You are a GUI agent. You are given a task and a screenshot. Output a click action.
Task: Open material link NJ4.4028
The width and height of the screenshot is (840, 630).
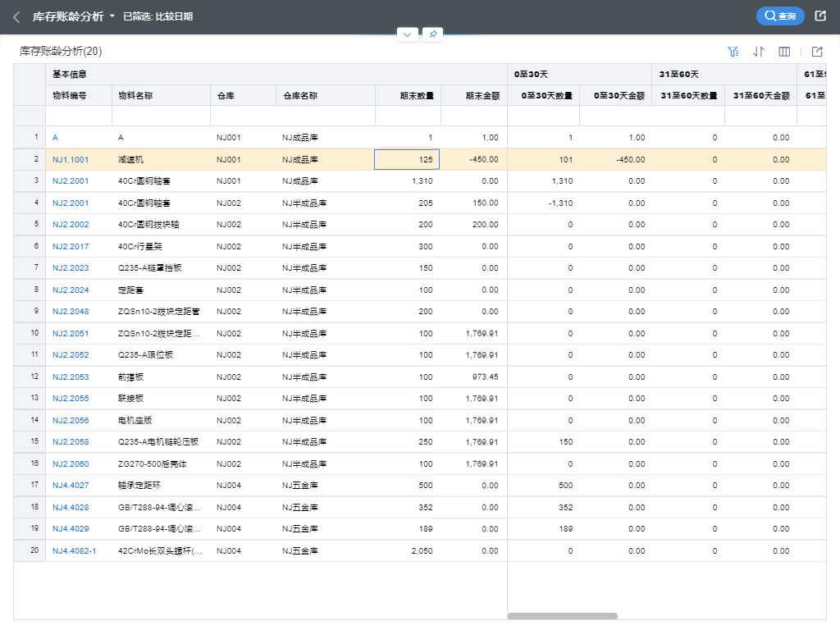(x=71, y=507)
